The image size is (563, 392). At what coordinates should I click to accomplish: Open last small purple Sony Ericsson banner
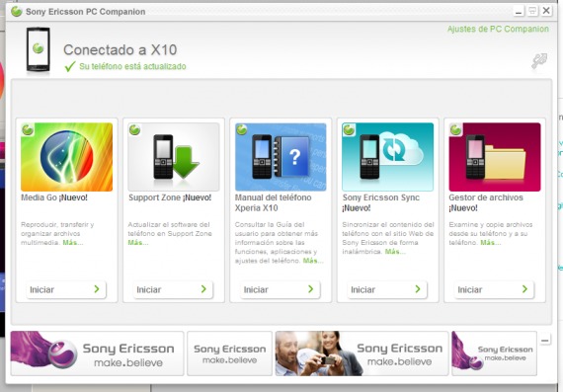[x=494, y=353]
